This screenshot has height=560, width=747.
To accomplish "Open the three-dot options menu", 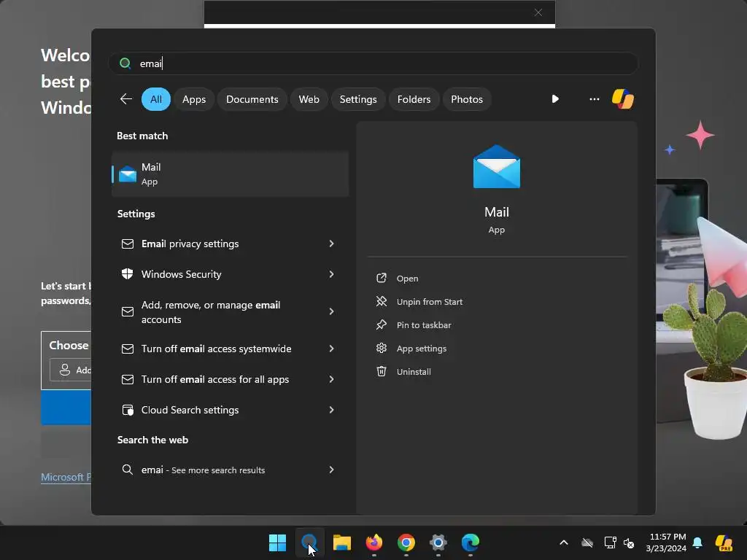I will (x=594, y=99).
